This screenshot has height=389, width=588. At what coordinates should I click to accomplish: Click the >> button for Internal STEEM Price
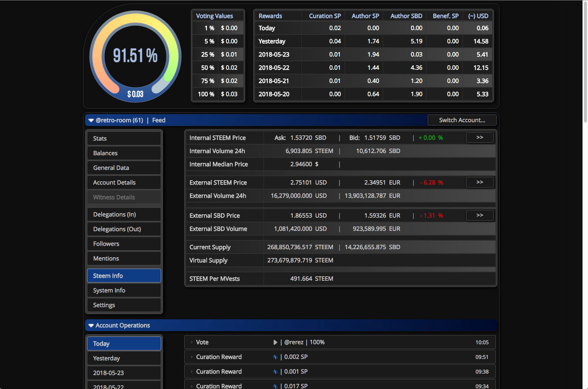point(480,138)
